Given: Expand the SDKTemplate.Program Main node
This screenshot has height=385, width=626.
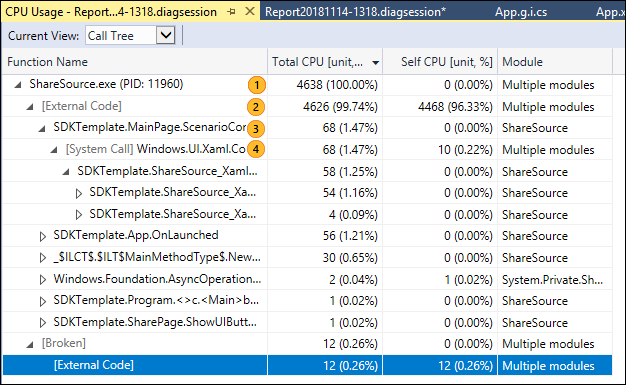Looking at the screenshot, I should (x=43, y=301).
